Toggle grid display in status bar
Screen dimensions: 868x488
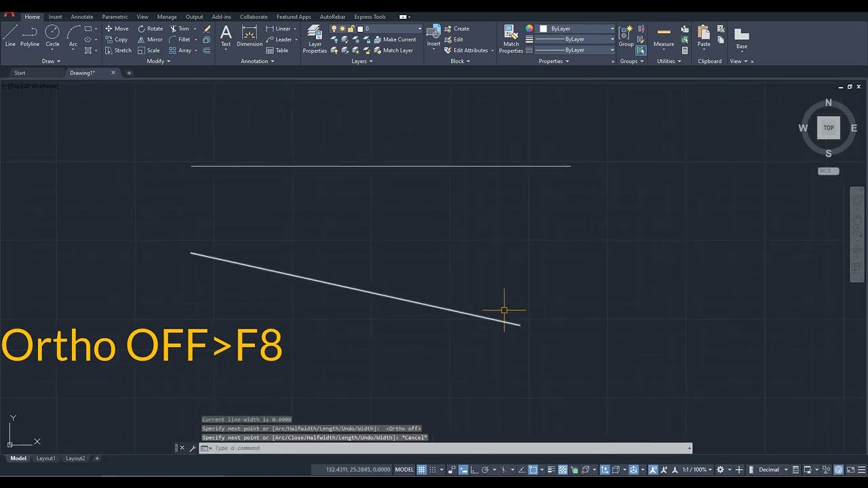421,469
